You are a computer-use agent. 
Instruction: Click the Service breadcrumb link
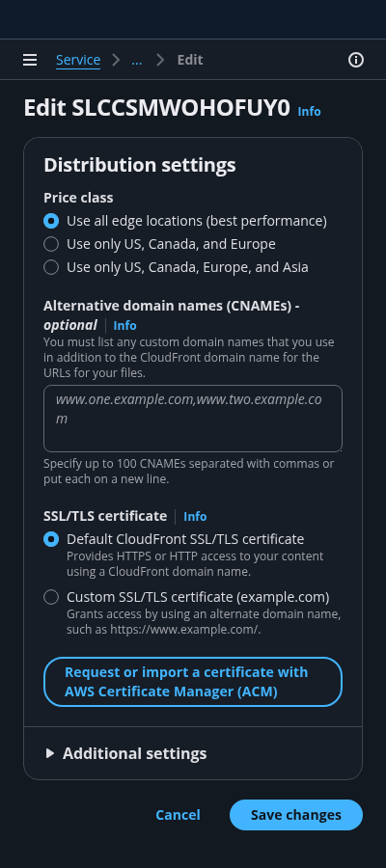point(78,60)
